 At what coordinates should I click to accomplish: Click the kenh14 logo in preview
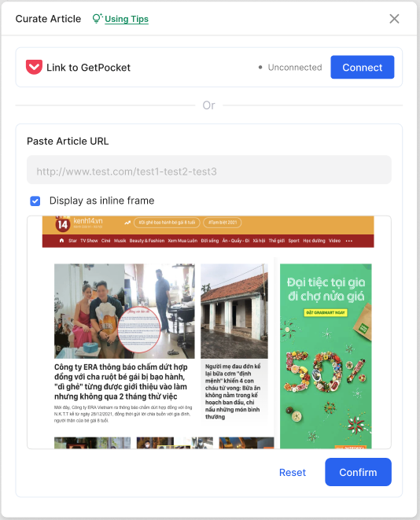62,224
